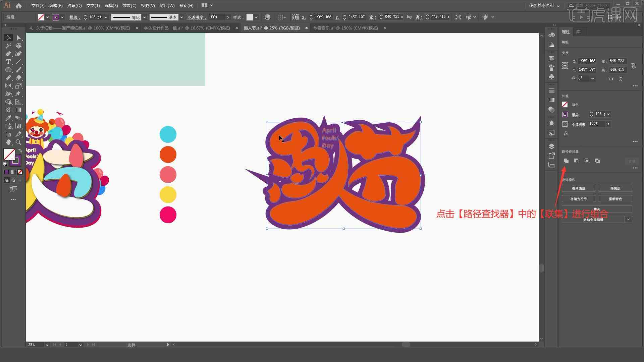
Task: Select the Gradient tool
Action: (x=19, y=110)
